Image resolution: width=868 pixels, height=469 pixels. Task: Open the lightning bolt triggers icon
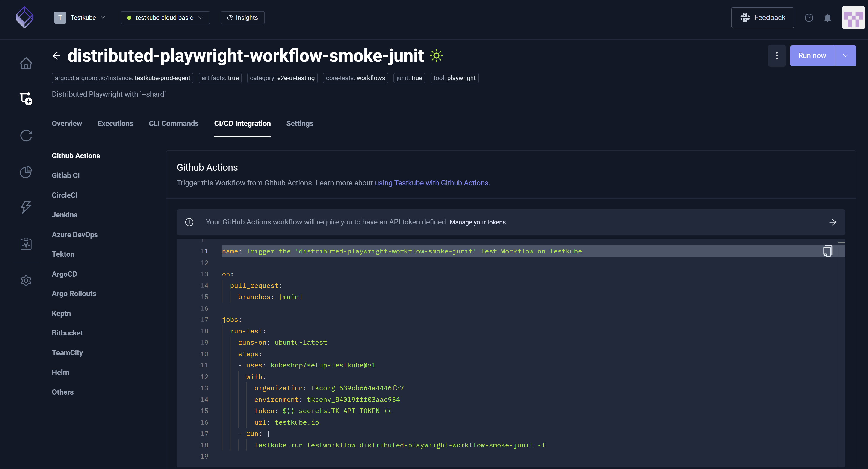(26, 207)
